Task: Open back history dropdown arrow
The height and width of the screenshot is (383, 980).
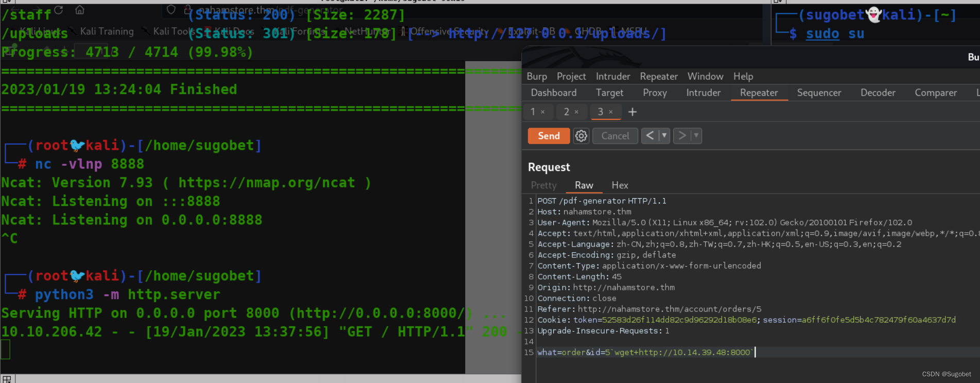Action: click(x=664, y=136)
